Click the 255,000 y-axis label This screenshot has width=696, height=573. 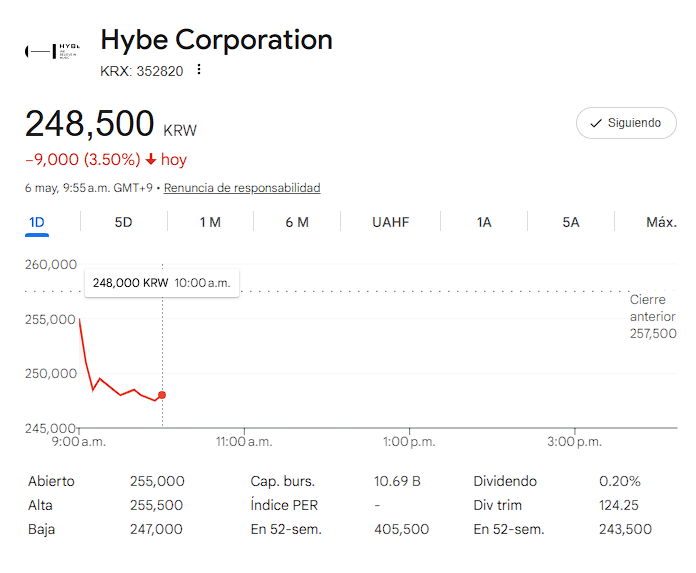pyautogui.click(x=50, y=319)
